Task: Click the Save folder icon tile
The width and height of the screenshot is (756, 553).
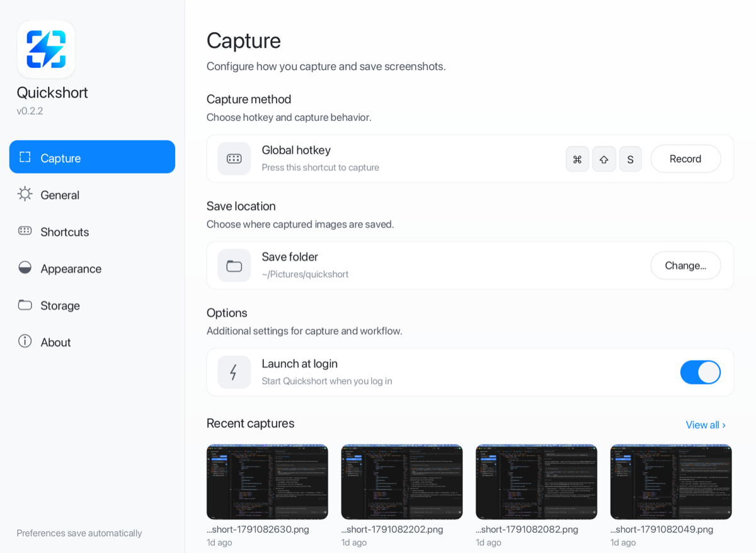Action: click(234, 266)
